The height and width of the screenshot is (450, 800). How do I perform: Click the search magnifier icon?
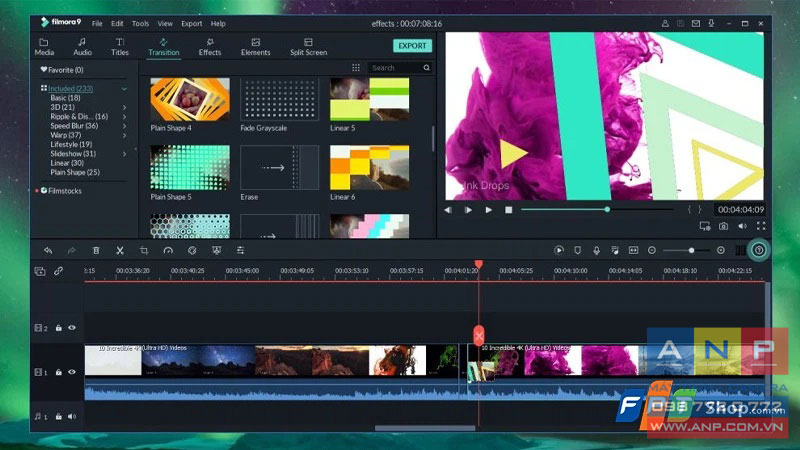click(x=427, y=68)
